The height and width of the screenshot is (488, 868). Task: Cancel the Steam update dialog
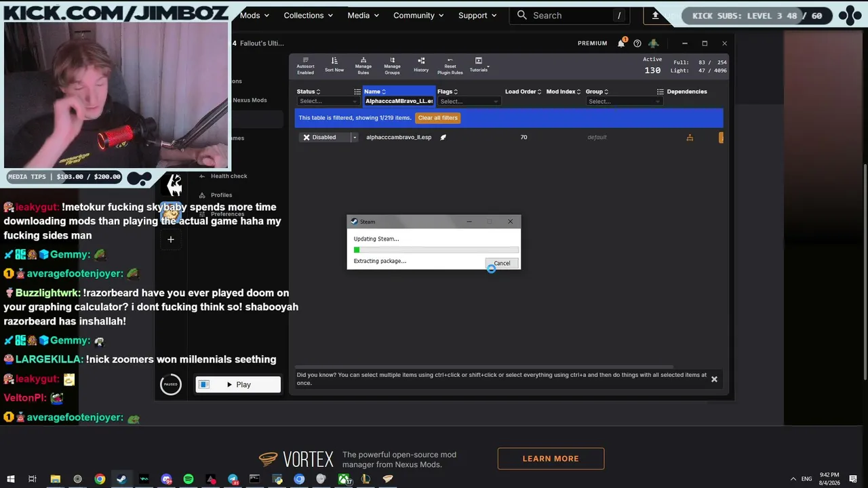click(502, 263)
